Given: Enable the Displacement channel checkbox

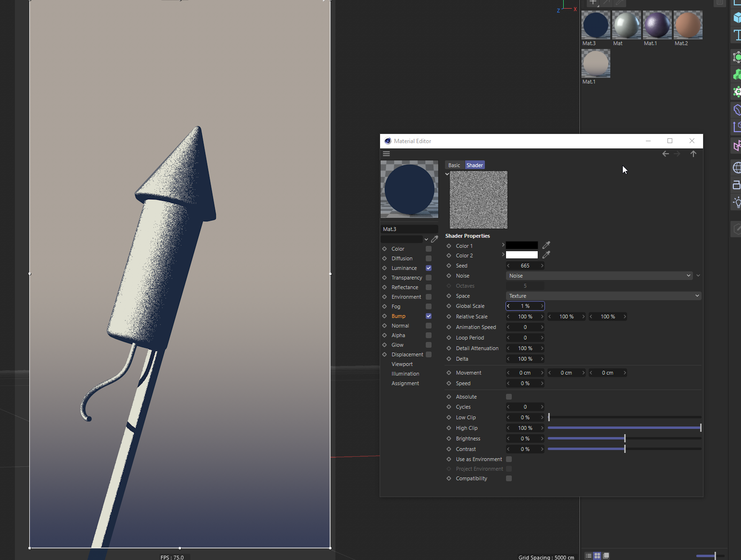Looking at the screenshot, I should [x=429, y=354].
